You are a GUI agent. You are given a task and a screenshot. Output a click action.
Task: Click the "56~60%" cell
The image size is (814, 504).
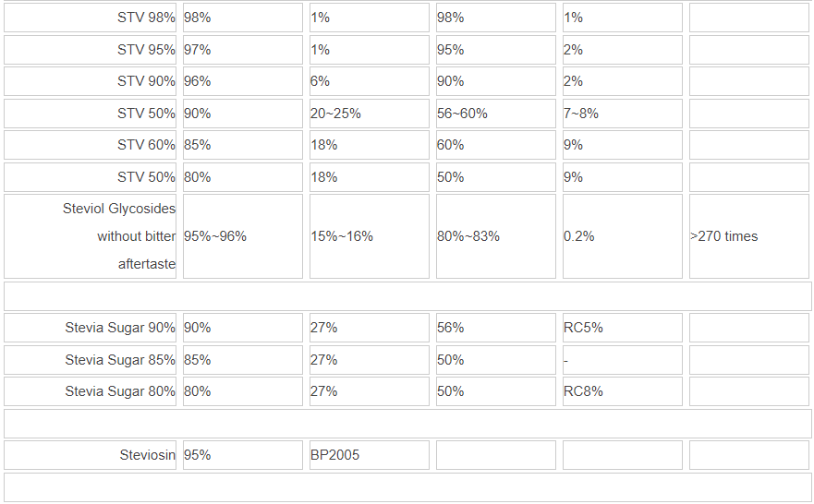462,114
